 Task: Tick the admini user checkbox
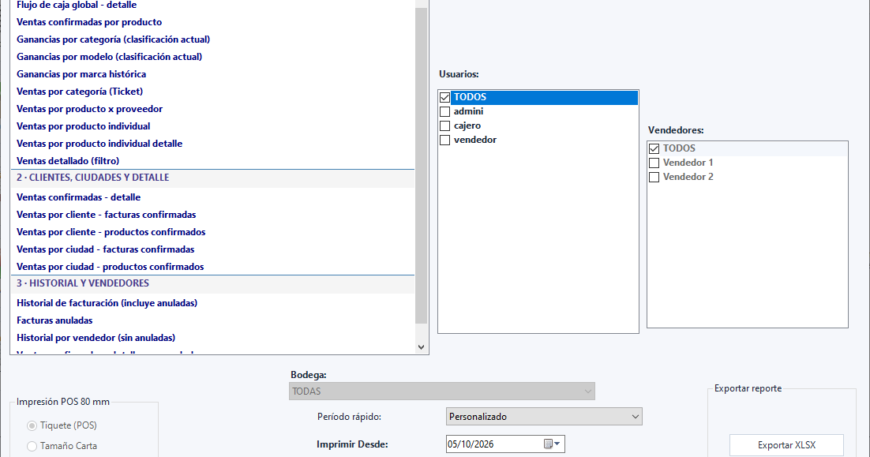444,111
